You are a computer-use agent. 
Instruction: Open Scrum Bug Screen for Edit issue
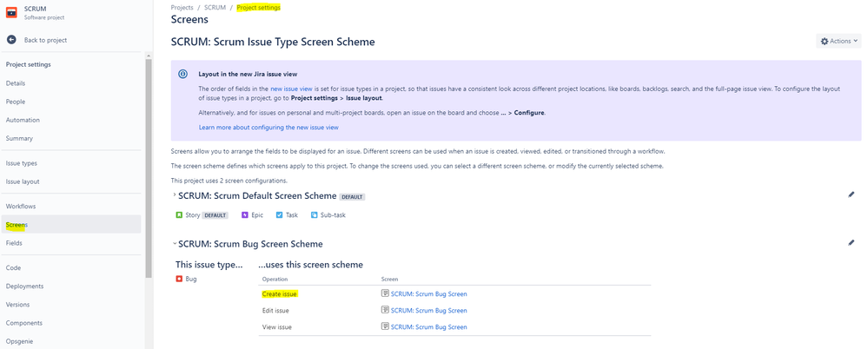(428, 310)
